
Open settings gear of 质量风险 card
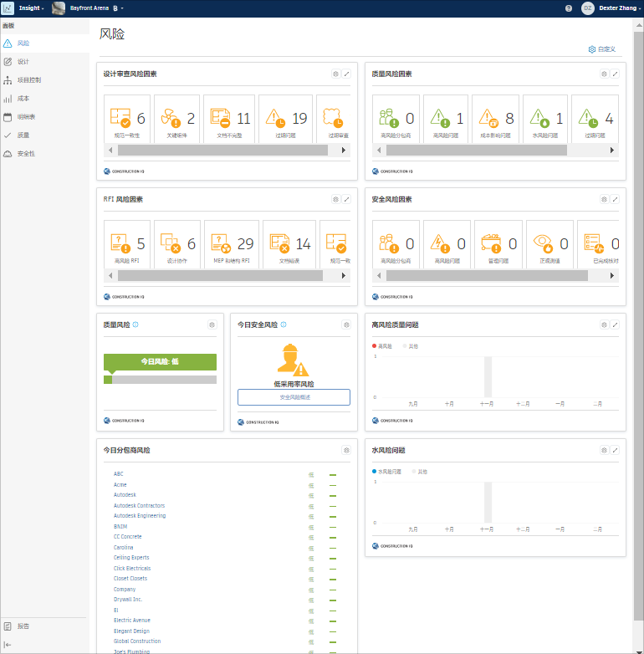click(212, 325)
